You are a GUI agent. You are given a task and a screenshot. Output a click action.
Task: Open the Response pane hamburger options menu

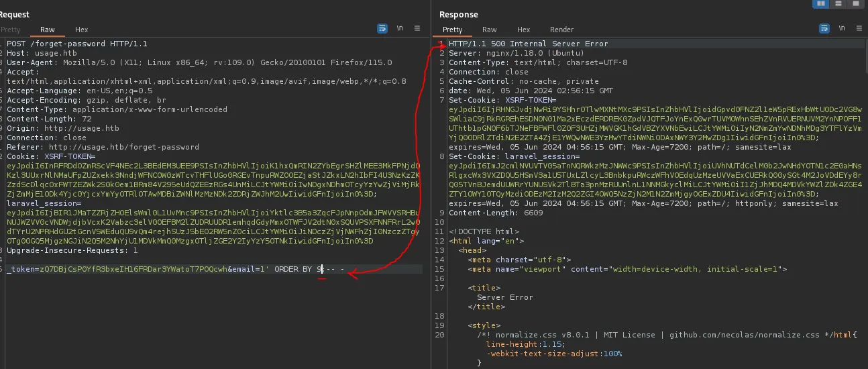(x=859, y=29)
